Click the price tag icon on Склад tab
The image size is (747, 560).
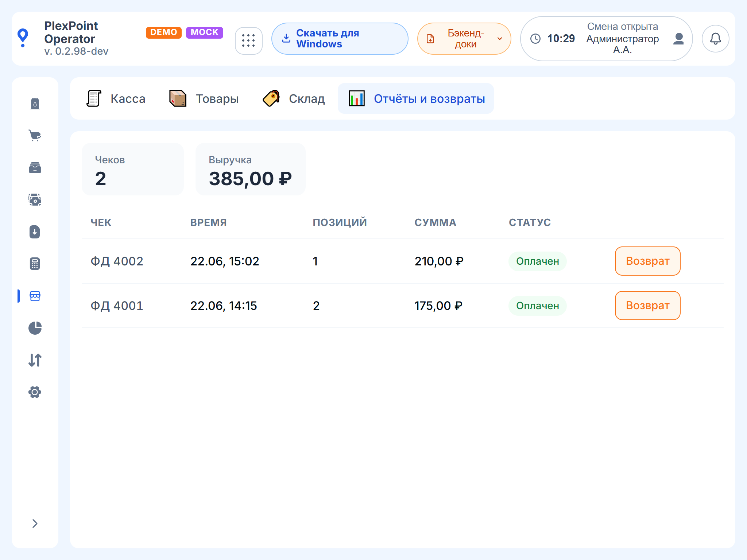[x=271, y=98]
